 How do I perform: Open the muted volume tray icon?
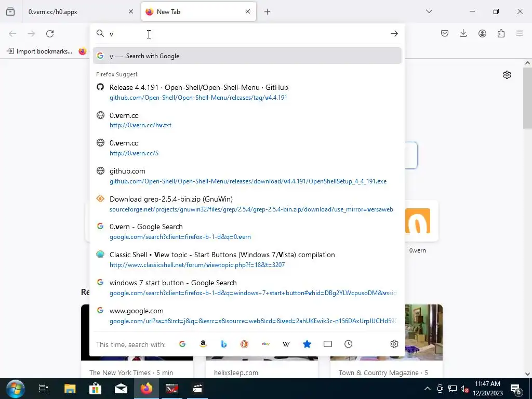click(x=464, y=389)
